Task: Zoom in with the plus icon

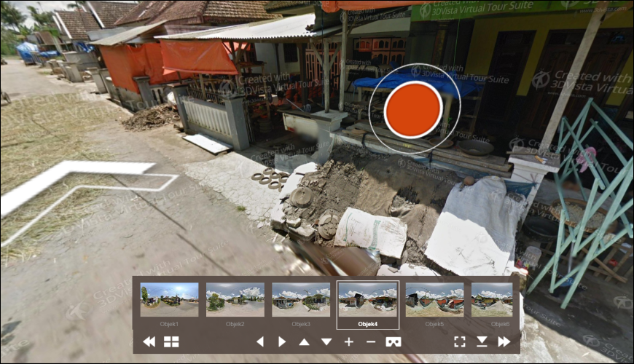Action: click(x=349, y=341)
